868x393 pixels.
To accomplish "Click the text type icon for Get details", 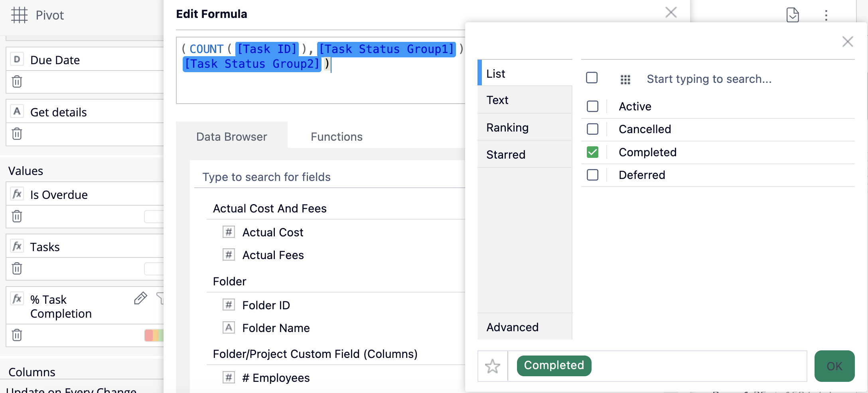I will coord(17,112).
